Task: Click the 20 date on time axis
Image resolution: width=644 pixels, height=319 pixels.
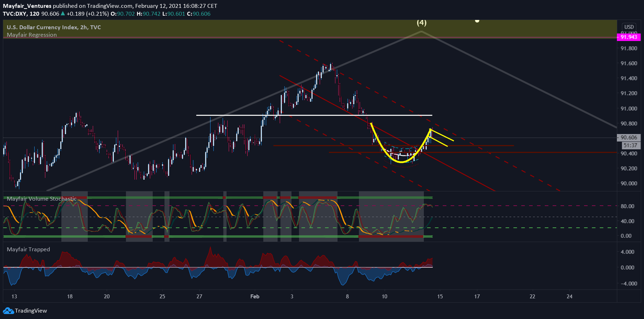Action: click(107, 297)
